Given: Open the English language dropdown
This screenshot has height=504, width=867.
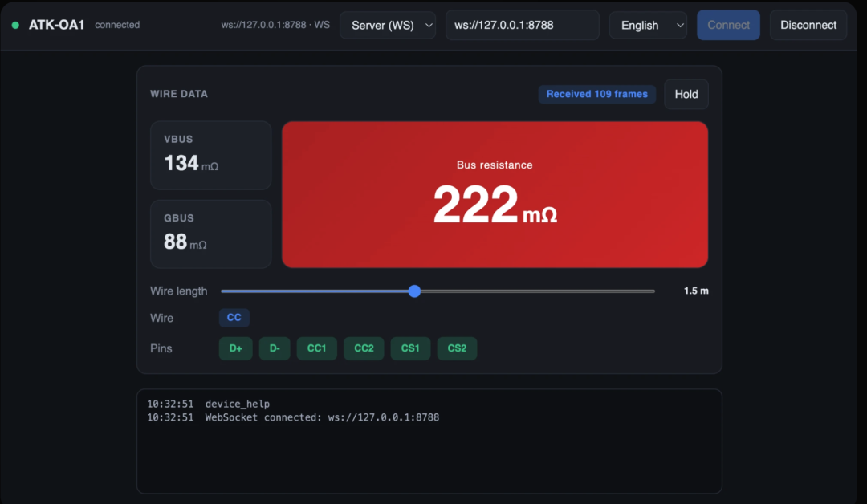Looking at the screenshot, I should tap(648, 26).
